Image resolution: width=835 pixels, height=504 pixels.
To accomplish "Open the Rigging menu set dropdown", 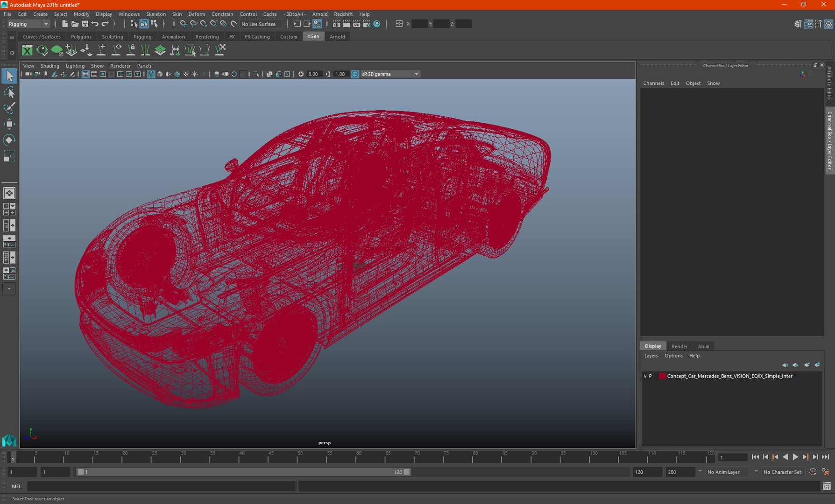I will coord(28,24).
